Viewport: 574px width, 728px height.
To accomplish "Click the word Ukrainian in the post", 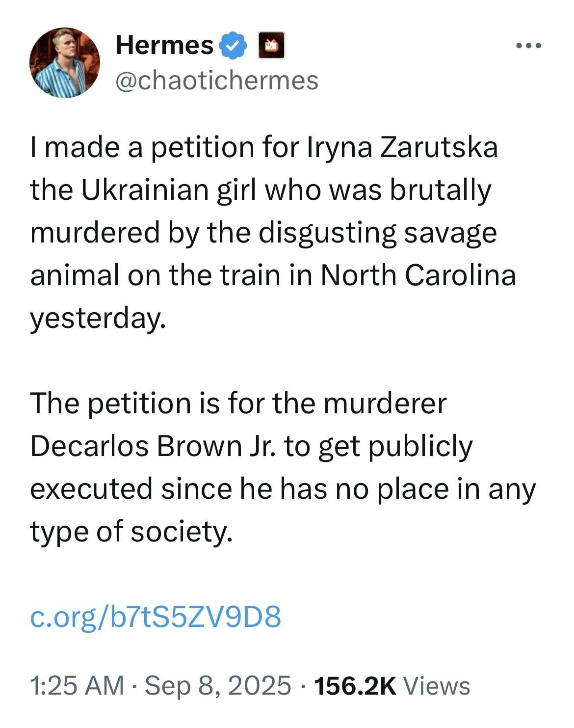I will 146,190.
